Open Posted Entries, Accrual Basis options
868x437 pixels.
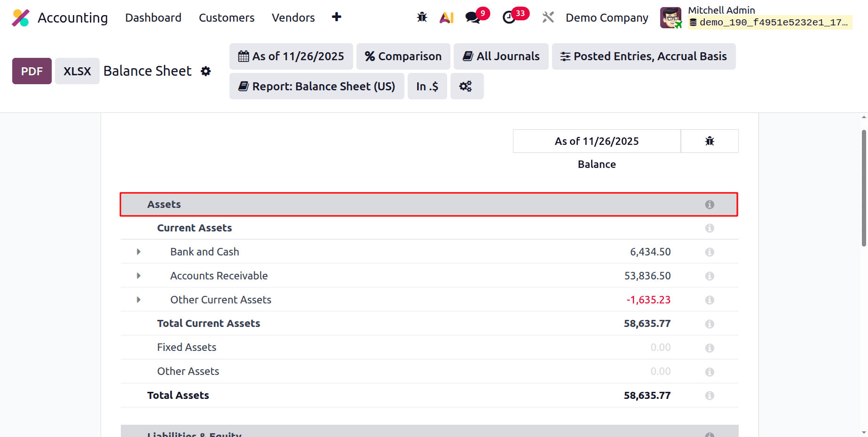(x=644, y=56)
